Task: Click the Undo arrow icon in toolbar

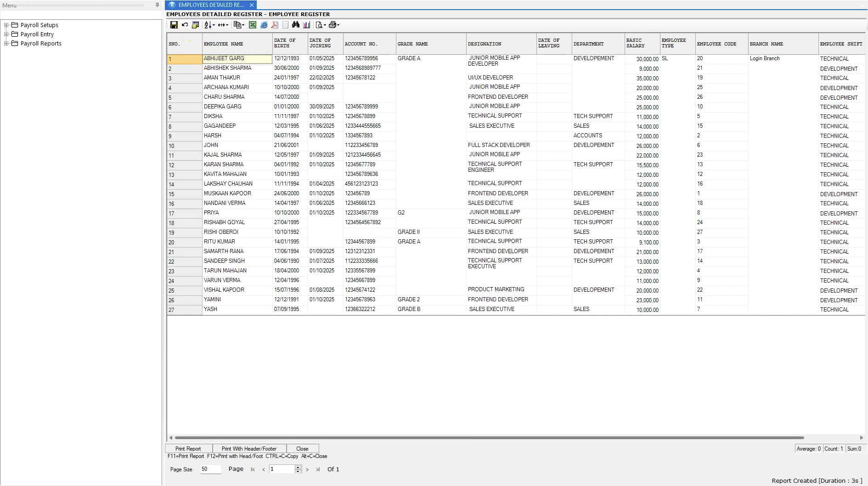Action: click(x=185, y=25)
